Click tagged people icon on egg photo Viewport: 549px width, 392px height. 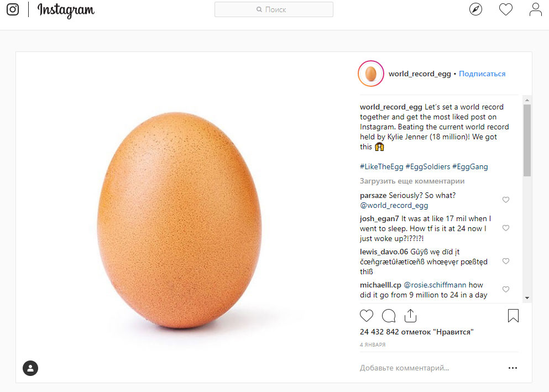point(30,368)
